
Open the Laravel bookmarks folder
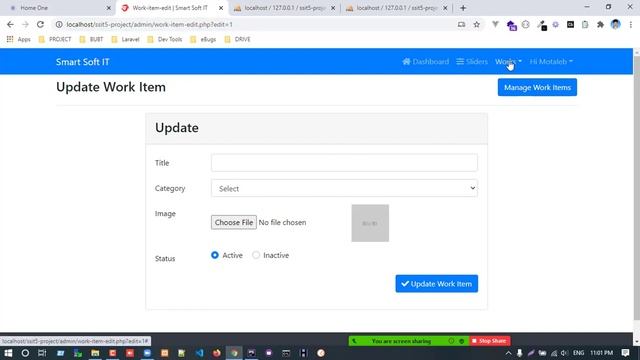pyautogui.click(x=126, y=39)
